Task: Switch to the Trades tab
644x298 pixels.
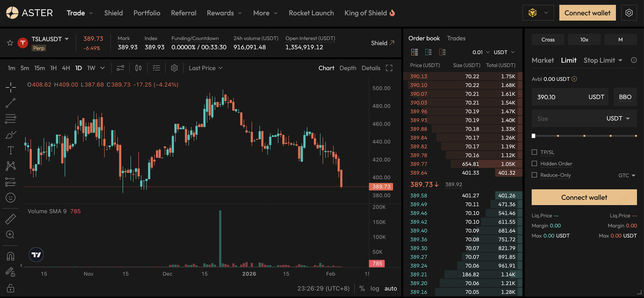Action: coord(456,38)
